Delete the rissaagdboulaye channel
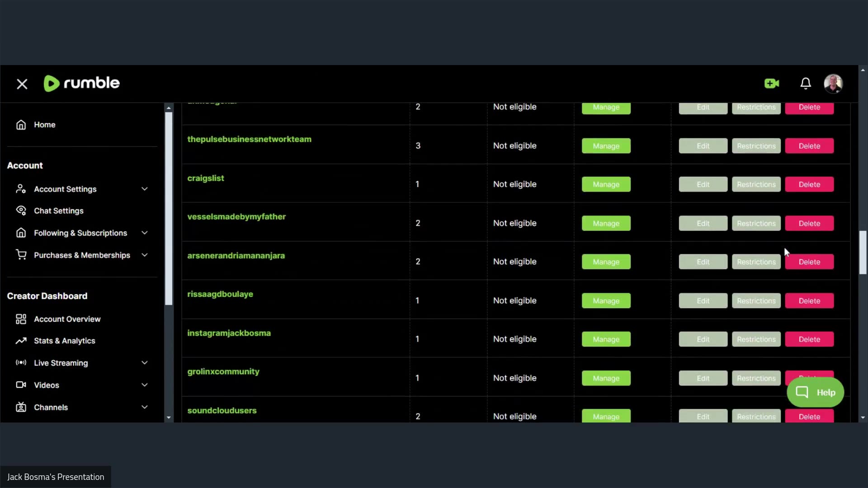Screen dimensions: 868x488 coord(809,301)
